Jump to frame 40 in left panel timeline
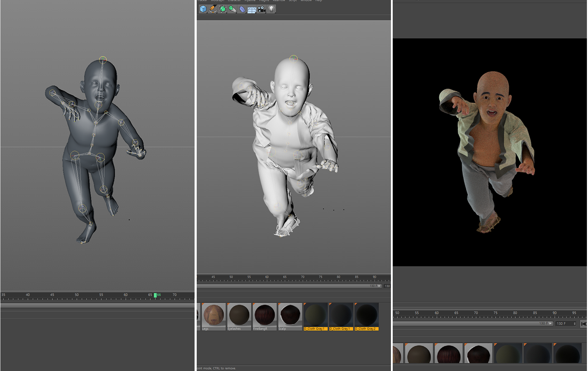 click(x=28, y=295)
